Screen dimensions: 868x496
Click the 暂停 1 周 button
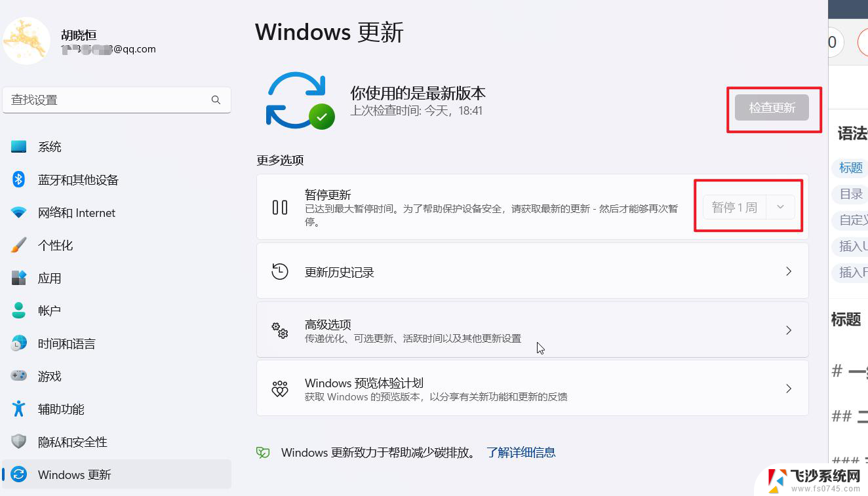coord(735,207)
